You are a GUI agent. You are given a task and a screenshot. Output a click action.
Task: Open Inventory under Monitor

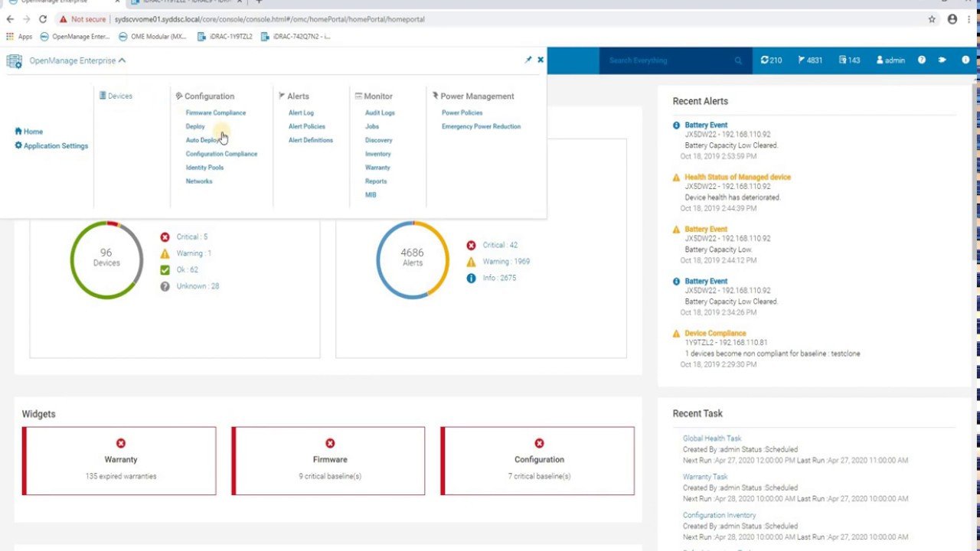pyautogui.click(x=377, y=154)
